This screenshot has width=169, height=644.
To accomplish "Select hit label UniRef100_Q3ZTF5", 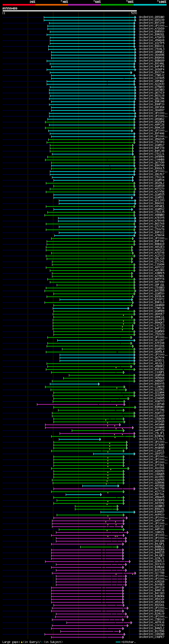I will tap(152, 43).
